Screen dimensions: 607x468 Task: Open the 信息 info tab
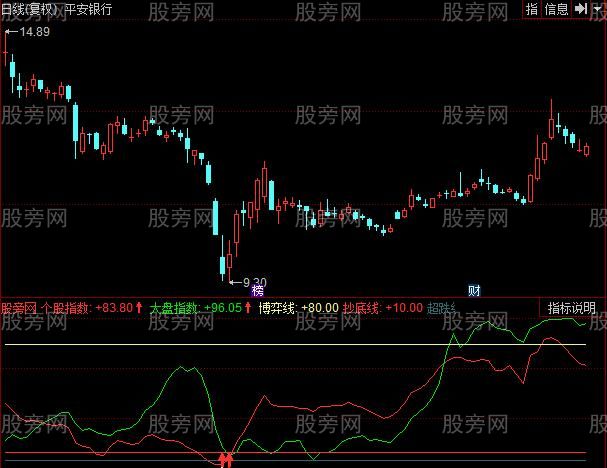[557, 9]
